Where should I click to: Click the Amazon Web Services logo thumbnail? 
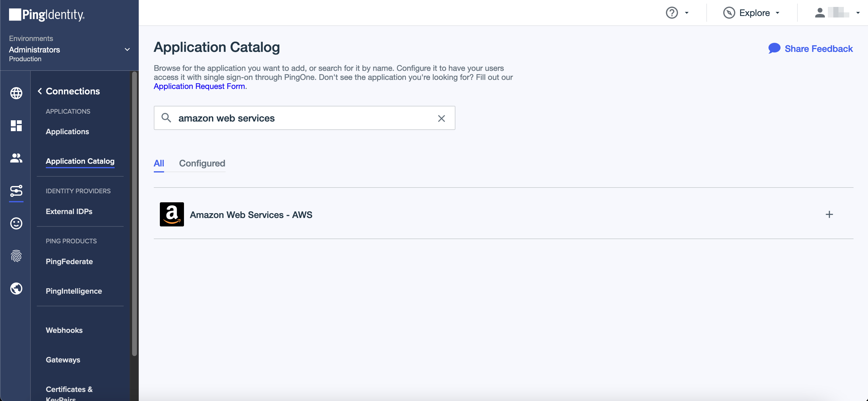[172, 214]
